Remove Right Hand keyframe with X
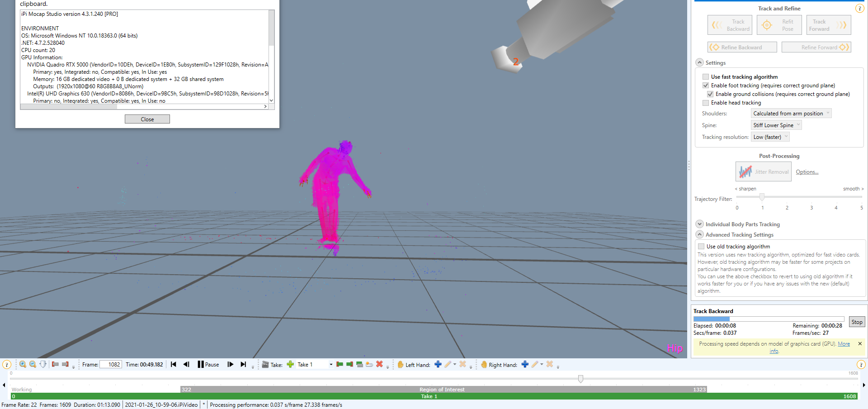This screenshot has height=409, width=868. pyautogui.click(x=550, y=364)
